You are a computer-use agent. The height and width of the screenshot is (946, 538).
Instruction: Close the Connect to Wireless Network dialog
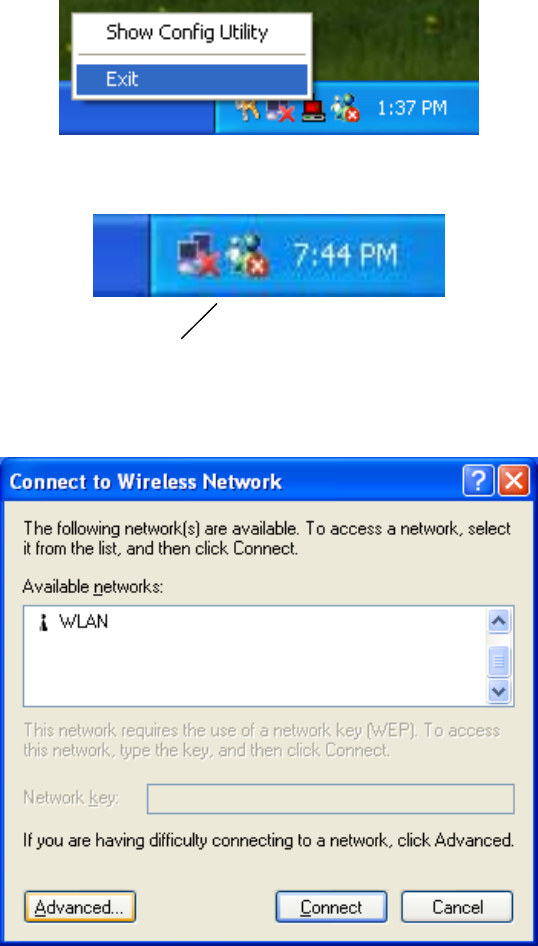(514, 481)
